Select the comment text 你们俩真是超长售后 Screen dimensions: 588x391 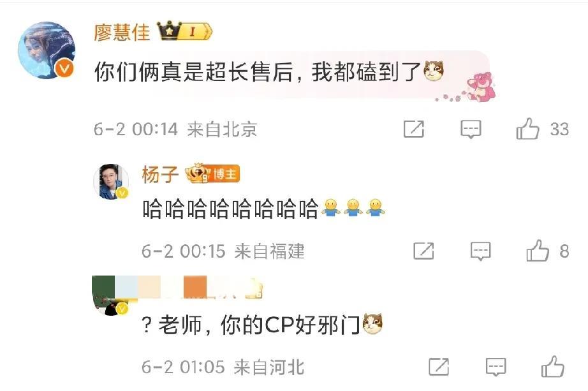pos(194,72)
